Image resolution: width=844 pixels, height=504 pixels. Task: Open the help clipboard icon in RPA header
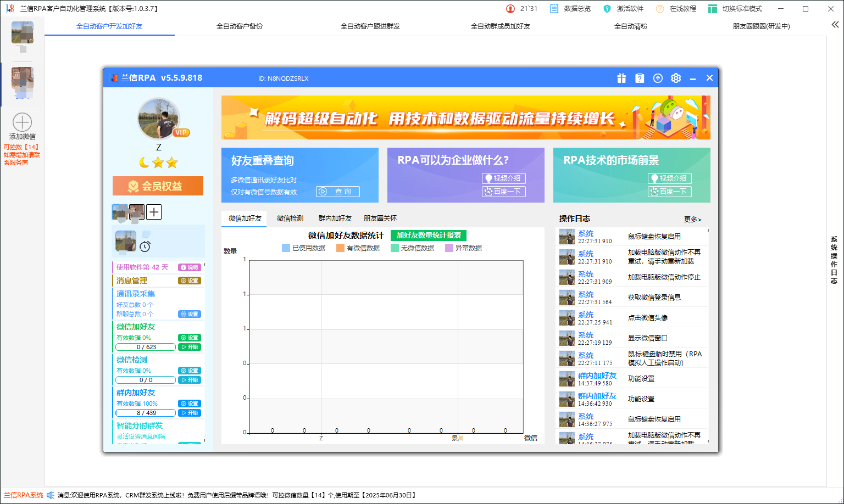pos(640,78)
